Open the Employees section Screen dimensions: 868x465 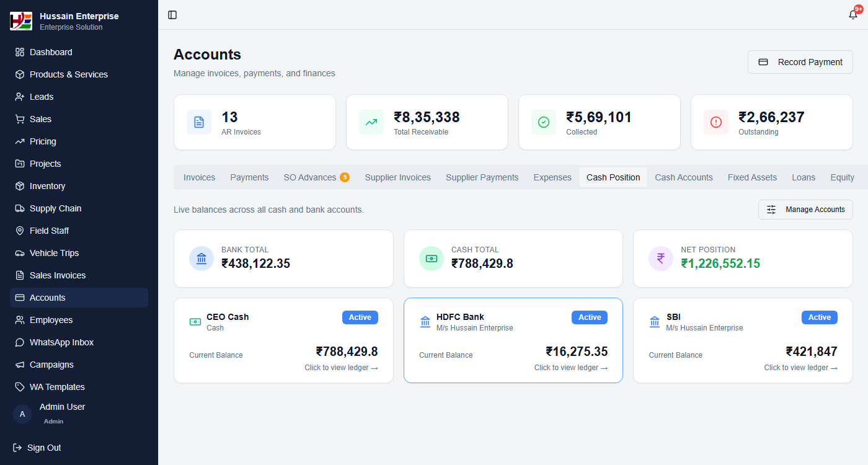tap(79, 320)
